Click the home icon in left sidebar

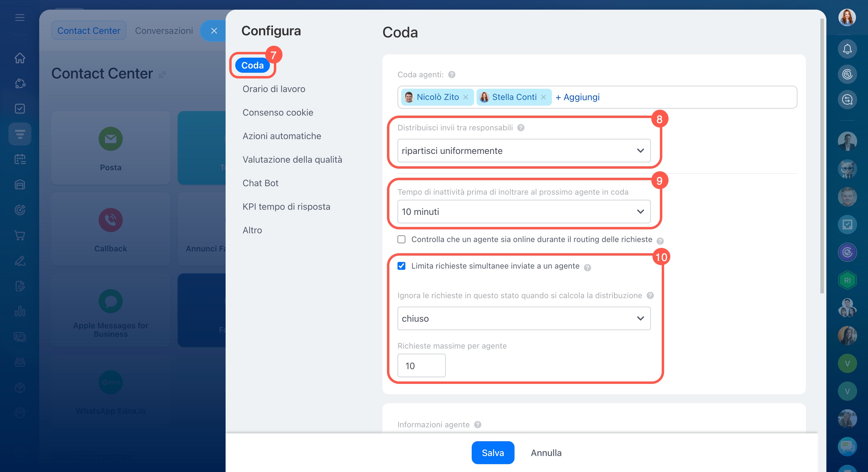pos(20,58)
